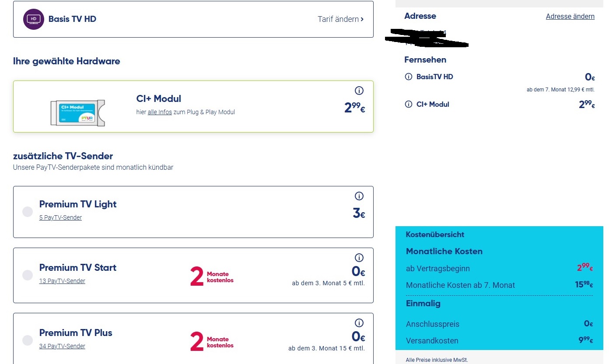Click info icon beside BasisTV HD summary
This screenshot has width=609, height=364.
click(x=409, y=77)
